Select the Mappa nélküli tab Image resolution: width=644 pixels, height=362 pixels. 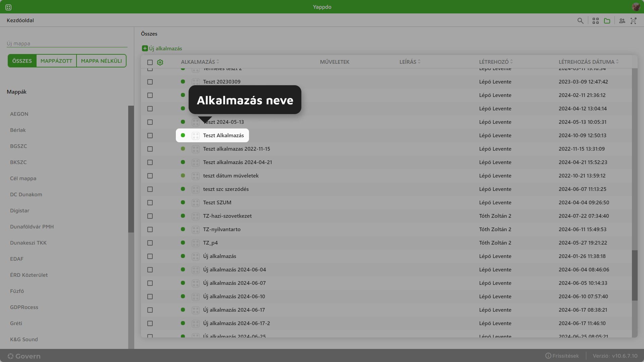[x=101, y=61]
